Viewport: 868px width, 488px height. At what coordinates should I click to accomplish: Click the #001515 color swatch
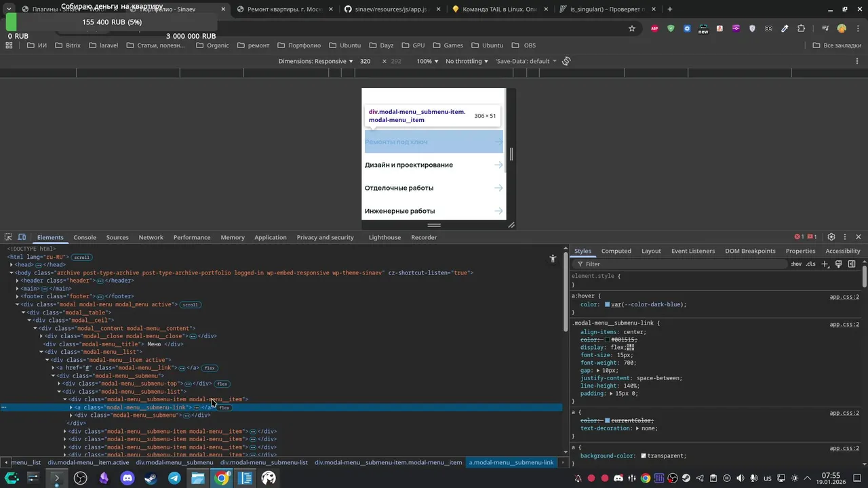tap(608, 340)
